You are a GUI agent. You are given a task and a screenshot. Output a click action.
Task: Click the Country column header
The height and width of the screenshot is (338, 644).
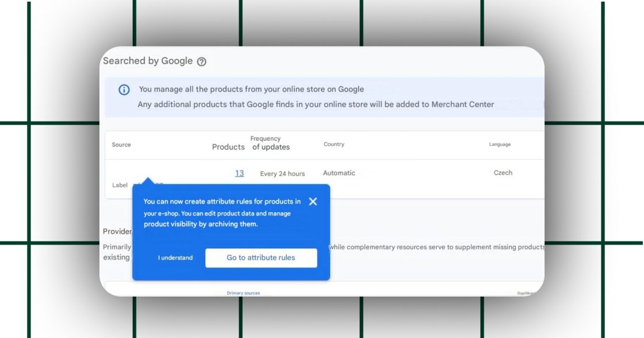coord(334,144)
